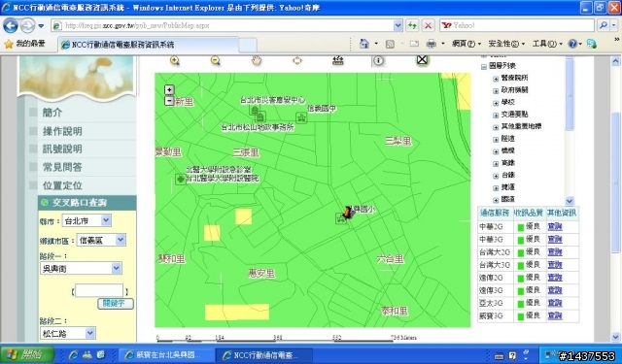
Task: Expand the 學校 layer node
Action: (496, 103)
